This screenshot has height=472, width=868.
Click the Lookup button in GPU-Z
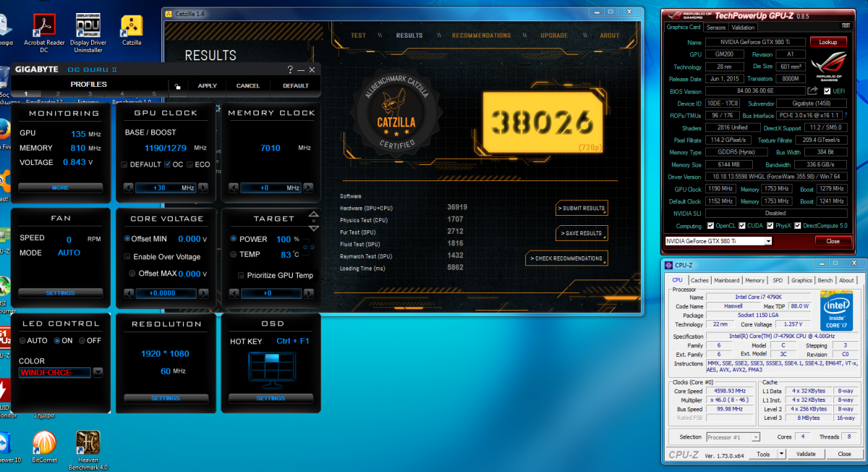[827, 42]
